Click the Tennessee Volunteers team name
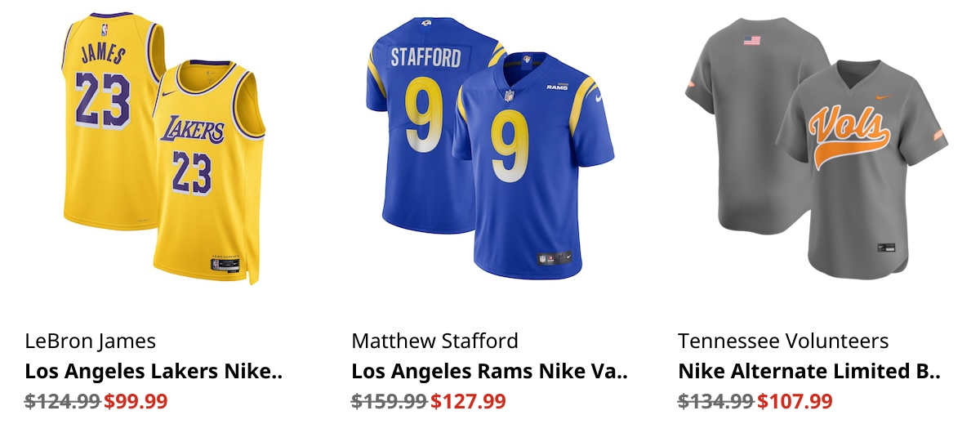The width and height of the screenshot is (980, 433). (783, 341)
